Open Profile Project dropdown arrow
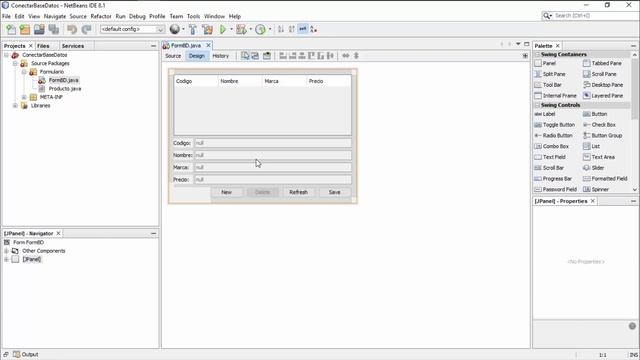The width and height of the screenshot is (640, 360). 270,29
